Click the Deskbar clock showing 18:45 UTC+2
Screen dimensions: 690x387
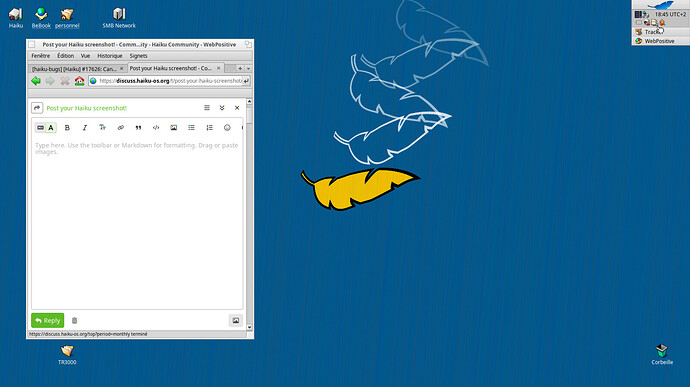pos(670,15)
